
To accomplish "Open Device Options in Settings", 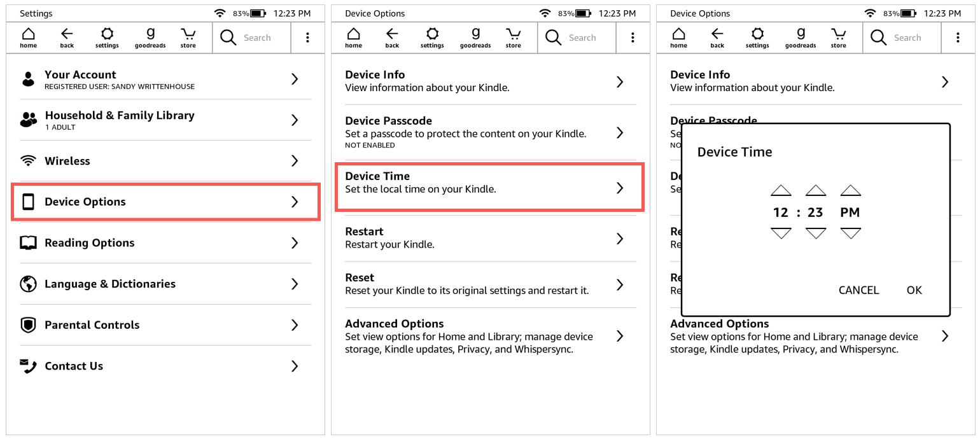I will (165, 202).
